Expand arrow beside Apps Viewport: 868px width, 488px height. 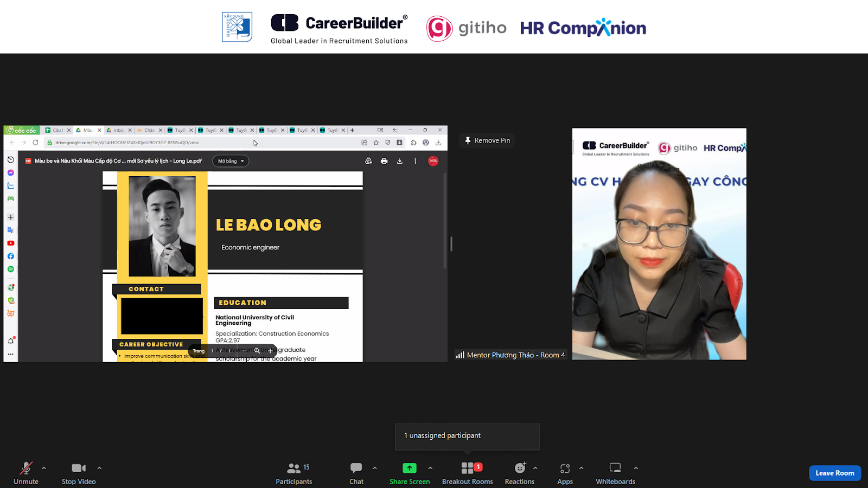pyautogui.click(x=582, y=468)
